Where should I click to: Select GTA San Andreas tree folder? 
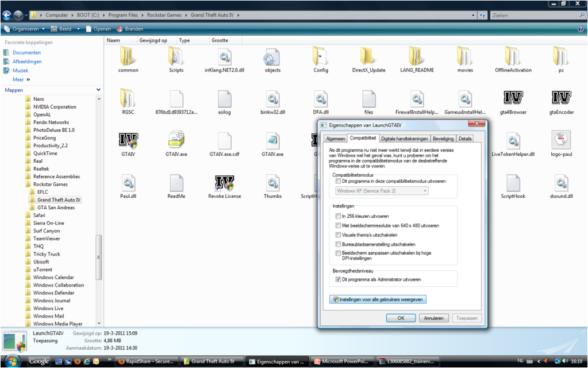pyautogui.click(x=56, y=208)
